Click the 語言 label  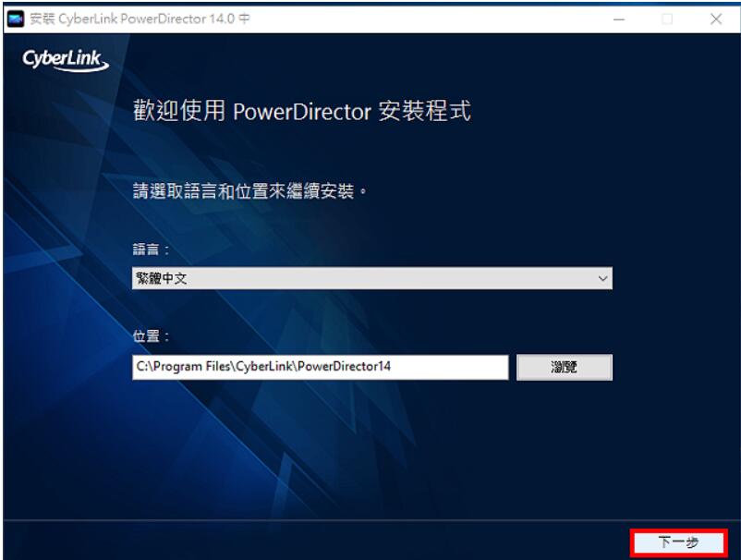pos(151,250)
